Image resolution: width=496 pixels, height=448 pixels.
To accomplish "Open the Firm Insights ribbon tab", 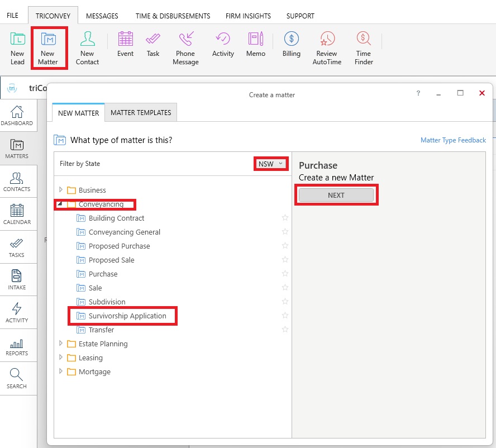I will [x=248, y=16].
